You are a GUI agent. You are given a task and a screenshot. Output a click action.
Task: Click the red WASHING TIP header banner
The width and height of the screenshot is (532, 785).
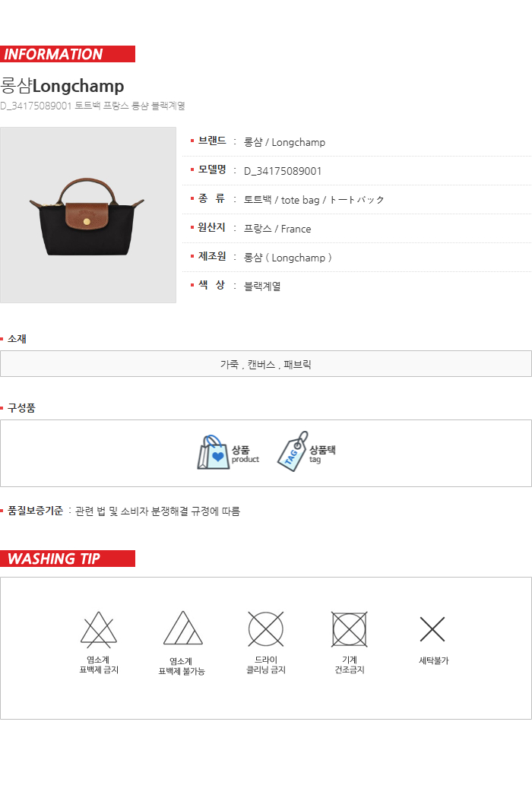click(68, 559)
